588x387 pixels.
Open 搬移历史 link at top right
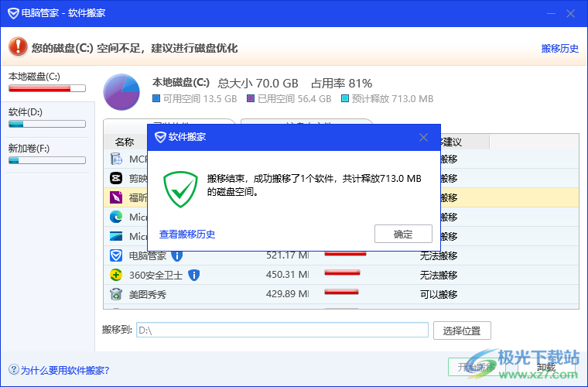click(560, 48)
